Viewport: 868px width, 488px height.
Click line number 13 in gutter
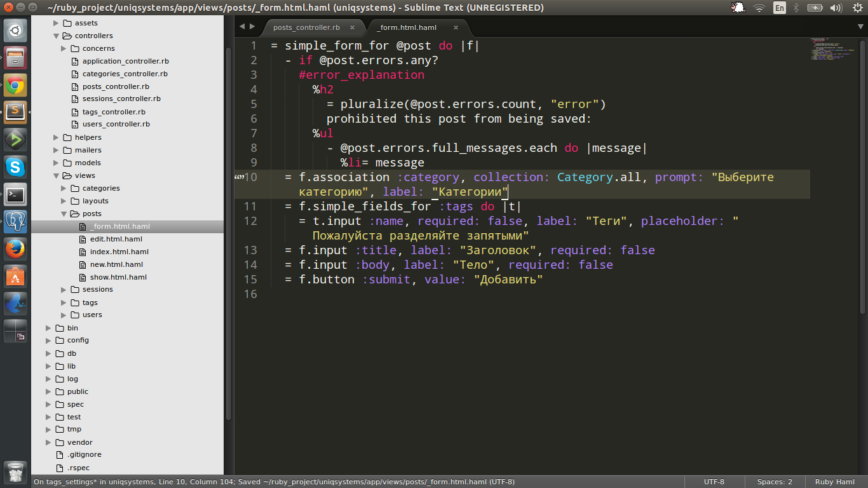[250, 250]
